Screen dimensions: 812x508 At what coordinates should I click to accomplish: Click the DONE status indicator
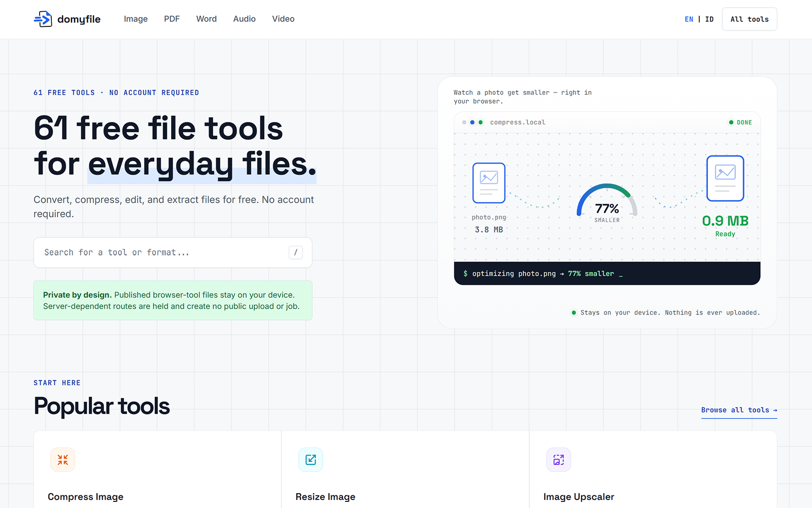click(x=740, y=122)
